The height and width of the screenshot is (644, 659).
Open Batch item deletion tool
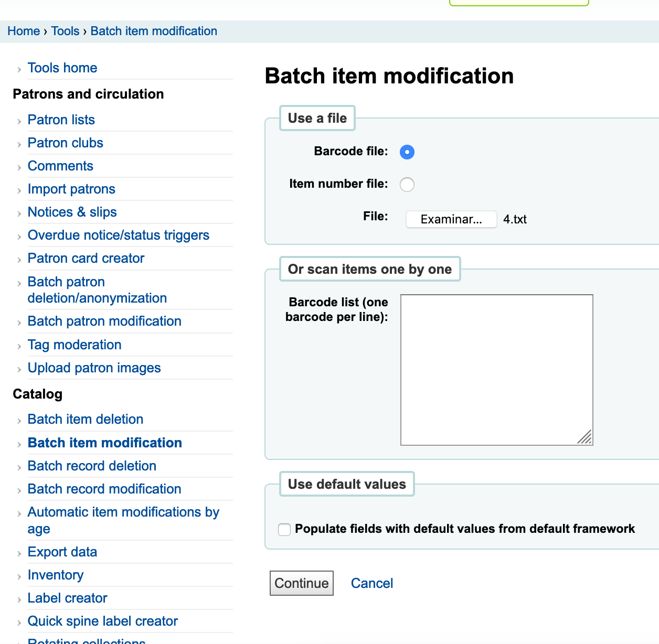click(86, 419)
